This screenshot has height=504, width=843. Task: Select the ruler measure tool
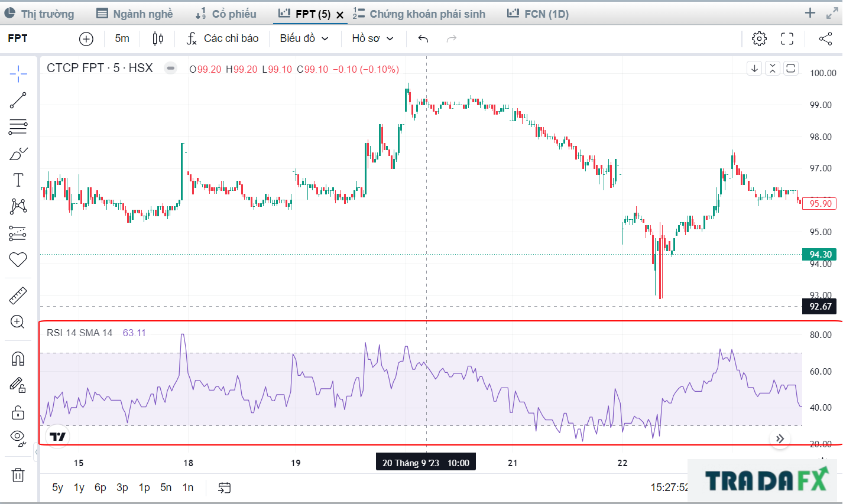(x=18, y=295)
